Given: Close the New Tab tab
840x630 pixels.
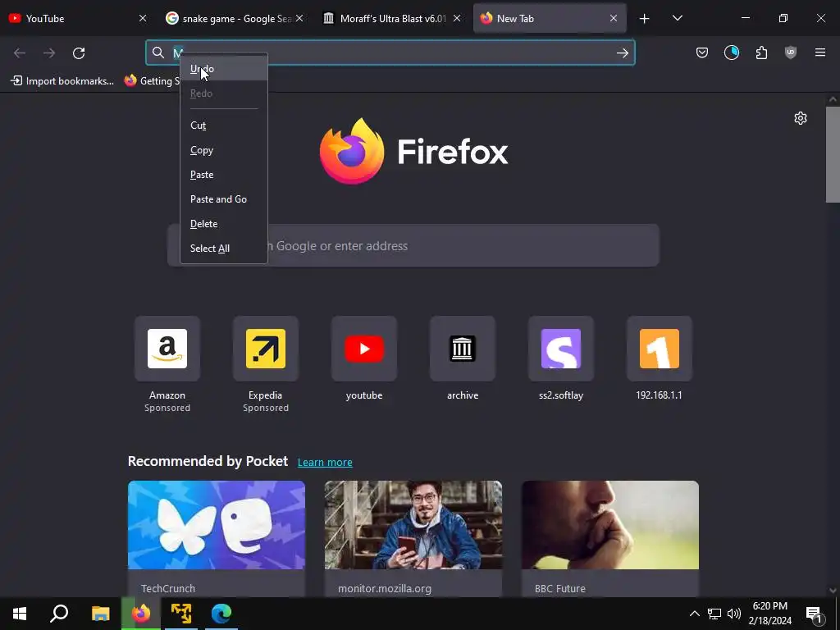Looking at the screenshot, I should point(614,18).
